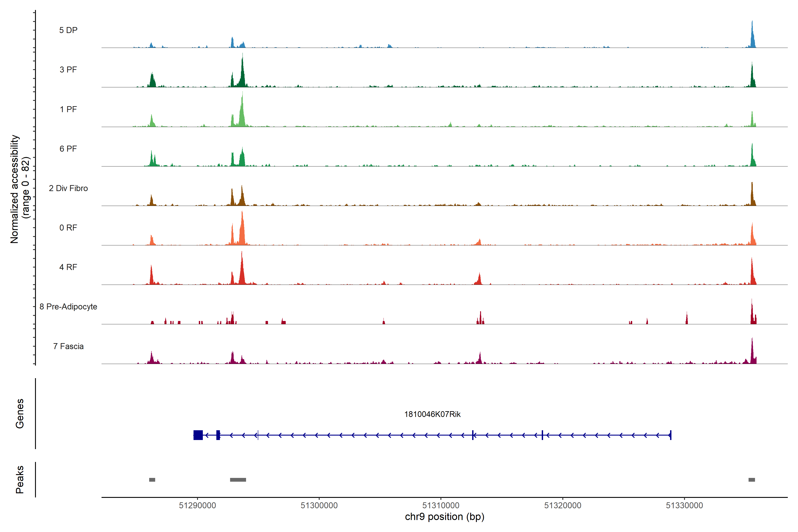Click the 3 PF track label
The height and width of the screenshot is (532, 798).
(68, 70)
